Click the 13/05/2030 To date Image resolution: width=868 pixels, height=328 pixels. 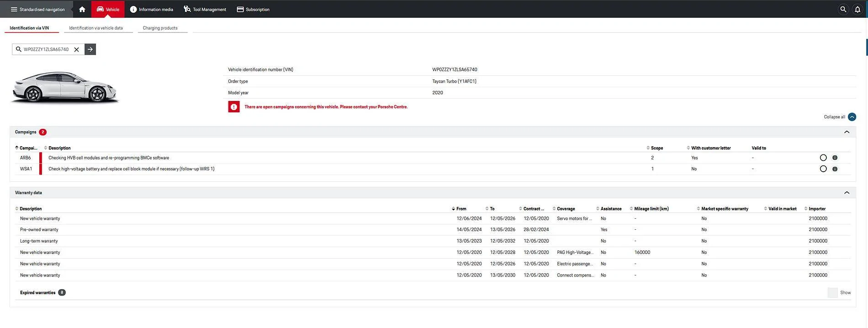[503, 275]
